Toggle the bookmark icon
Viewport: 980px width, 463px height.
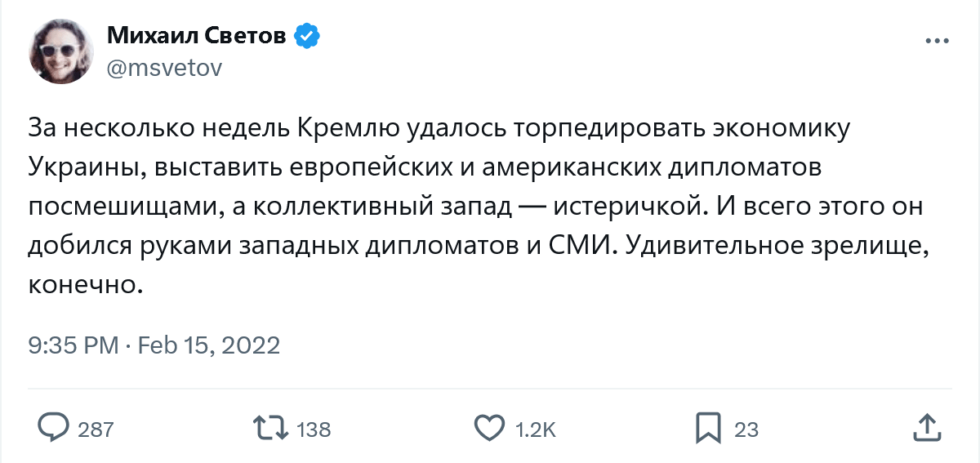(x=707, y=428)
